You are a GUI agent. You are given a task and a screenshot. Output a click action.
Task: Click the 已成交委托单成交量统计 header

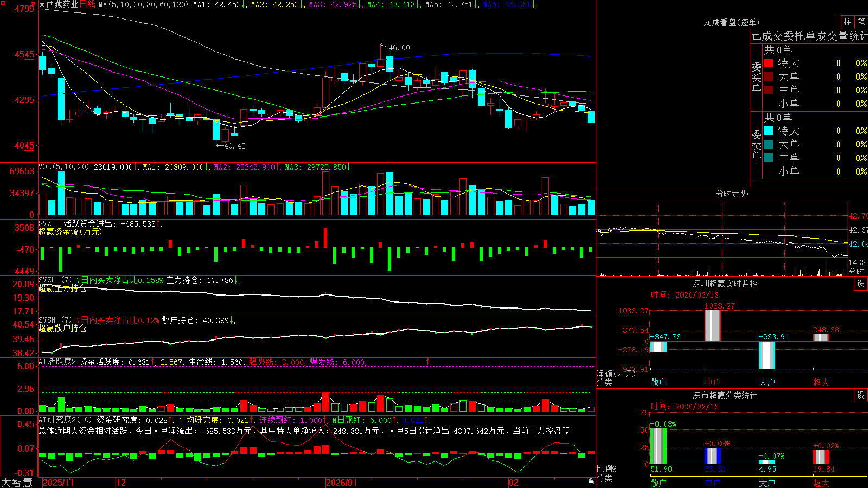[x=810, y=36]
